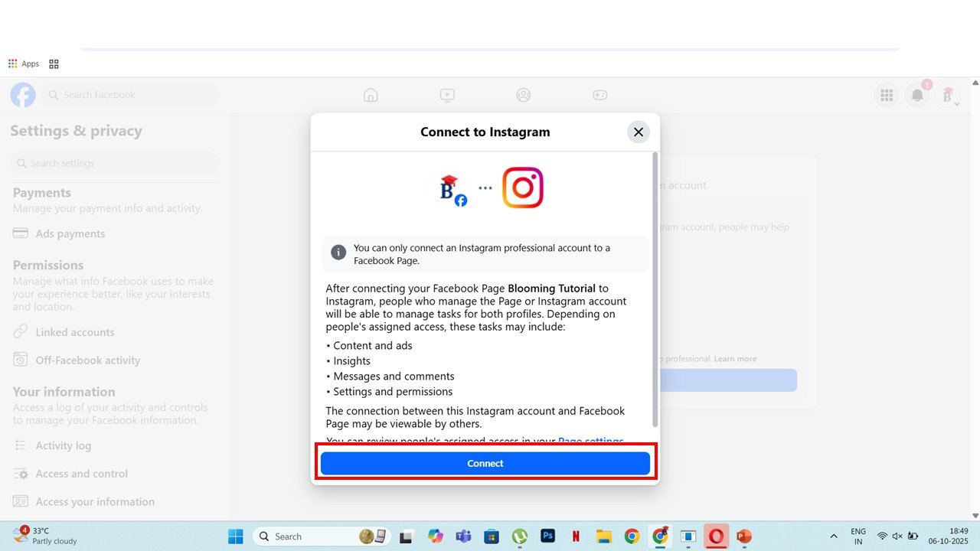Click the Search Facebook field
The image size is (980, 551).
[130, 95]
